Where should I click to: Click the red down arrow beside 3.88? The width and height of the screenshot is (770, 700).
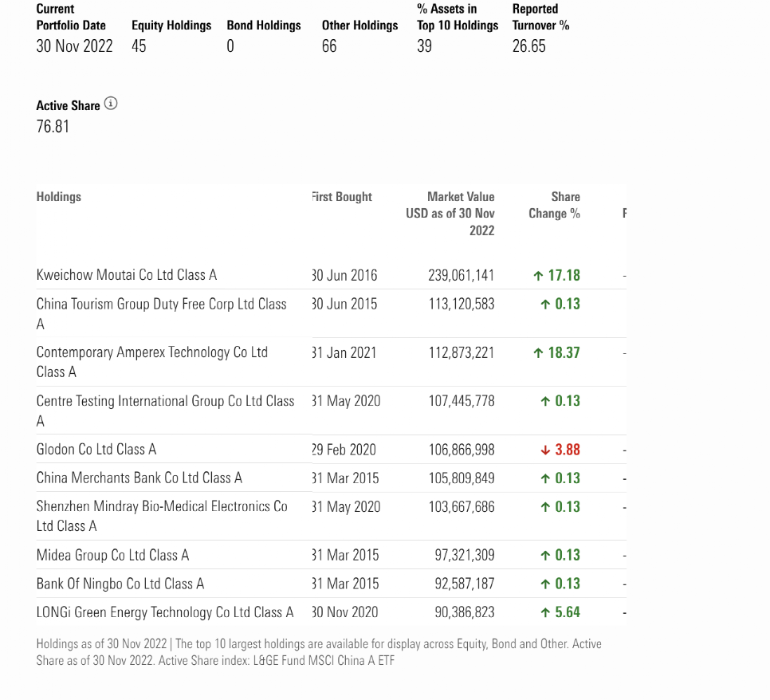pos(545,450)
